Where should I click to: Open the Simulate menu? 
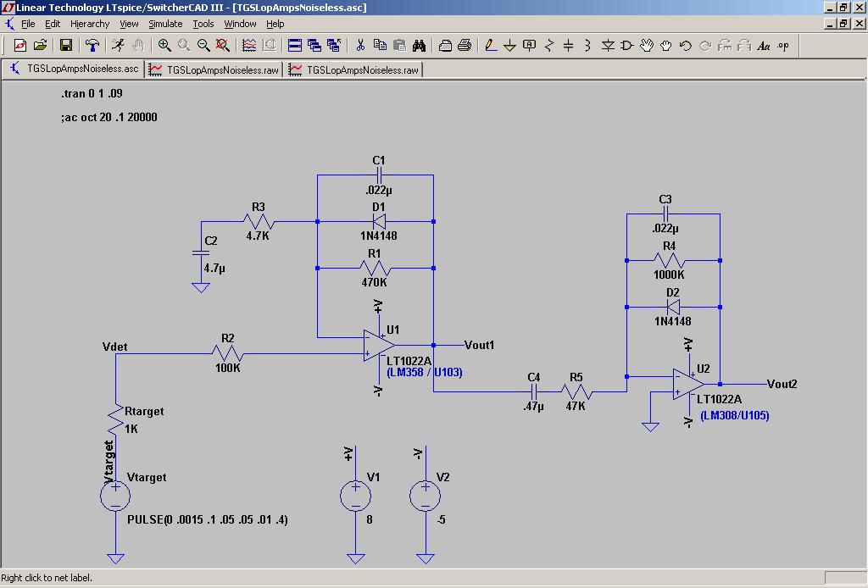(x=165, y=24)
